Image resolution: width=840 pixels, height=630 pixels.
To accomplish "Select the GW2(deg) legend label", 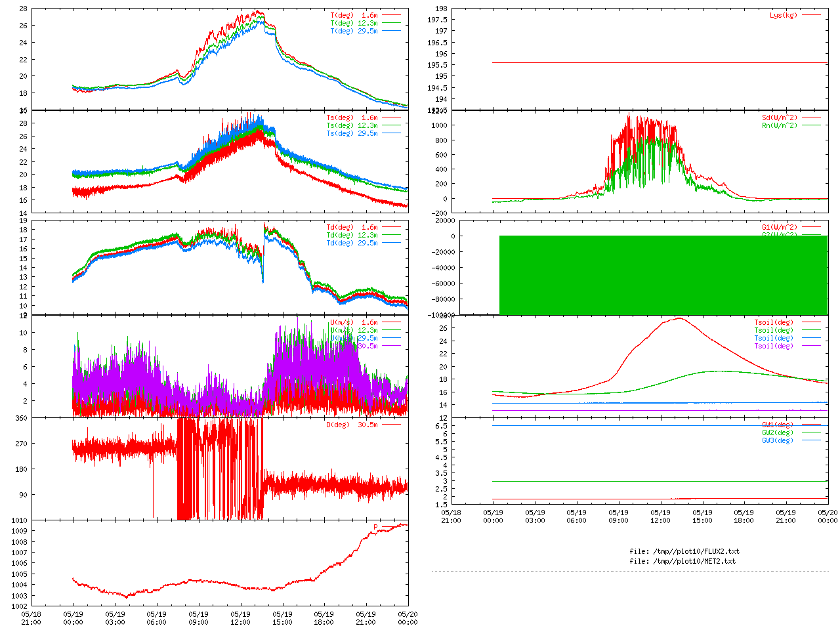I will (778, 432).
